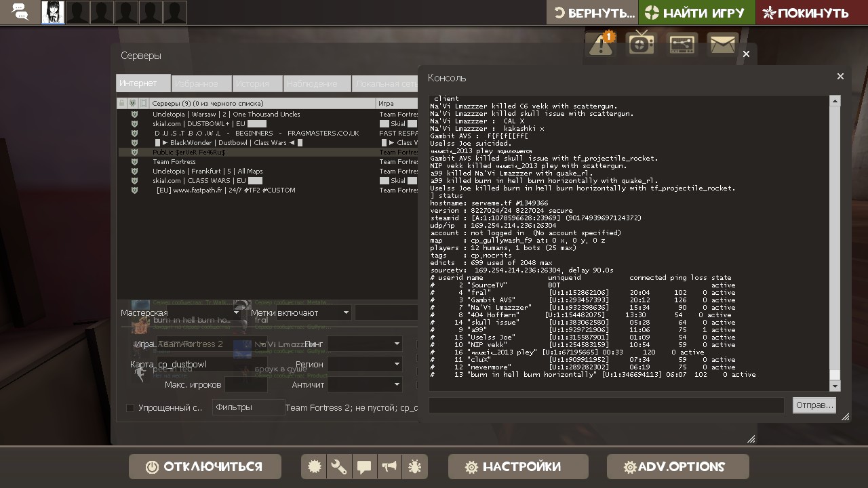Switch to the Интернет tab
868x488 pixels.
coord(143,83)
